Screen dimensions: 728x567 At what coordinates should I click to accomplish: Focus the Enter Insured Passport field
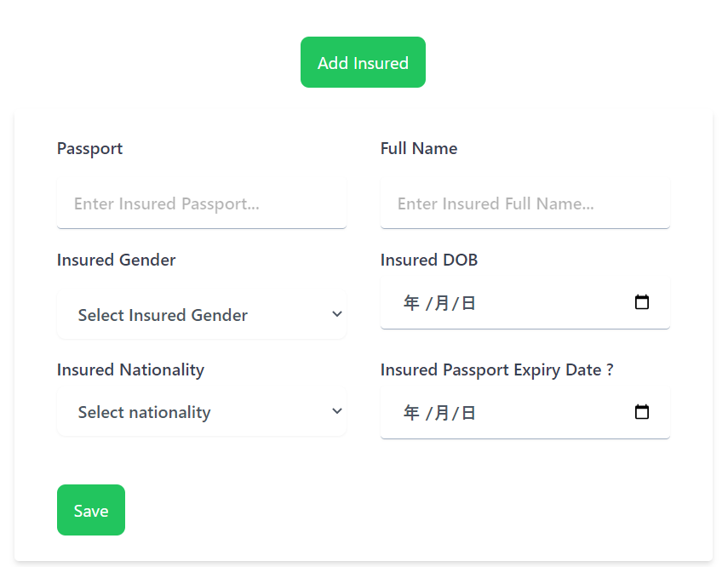(202, 203)
